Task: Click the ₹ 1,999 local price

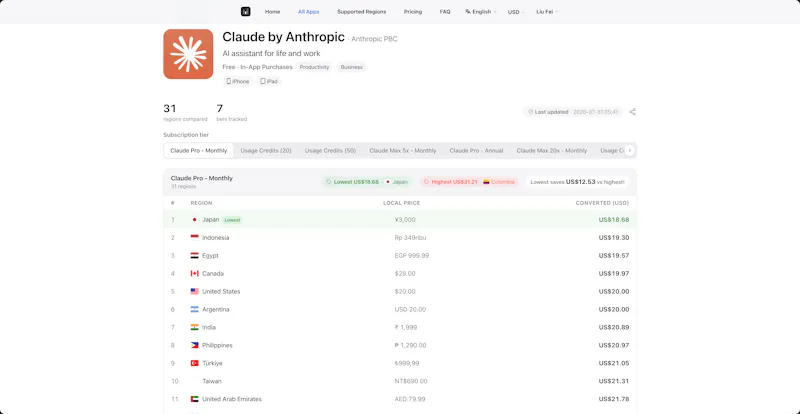Action: click(x=407, y=327)
